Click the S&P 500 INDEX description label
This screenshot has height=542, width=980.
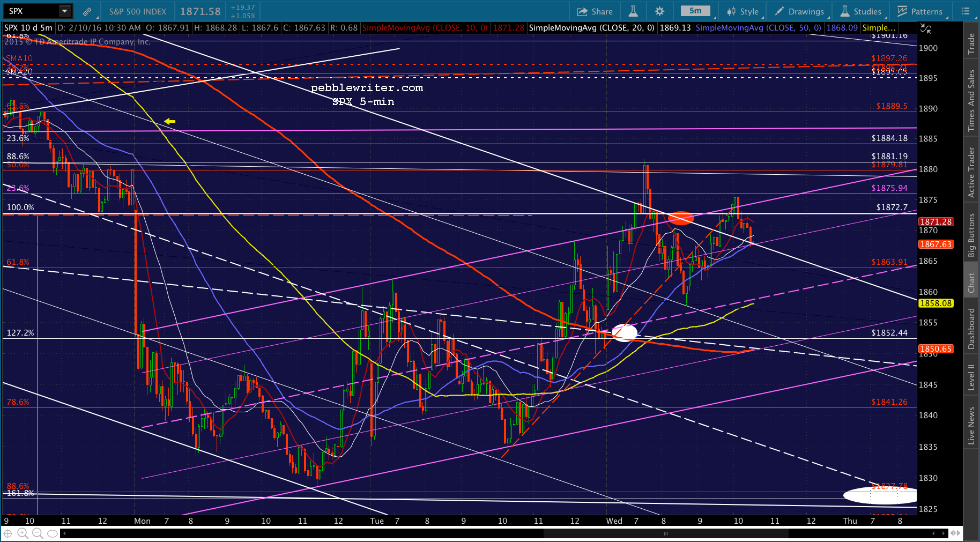[x=138, y=11]
